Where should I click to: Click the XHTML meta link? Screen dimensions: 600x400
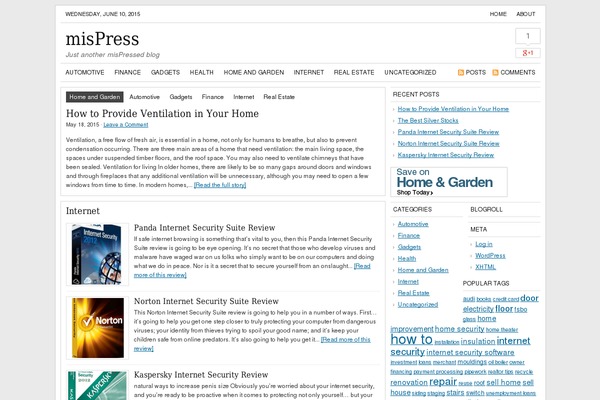[x=485, y=267]
